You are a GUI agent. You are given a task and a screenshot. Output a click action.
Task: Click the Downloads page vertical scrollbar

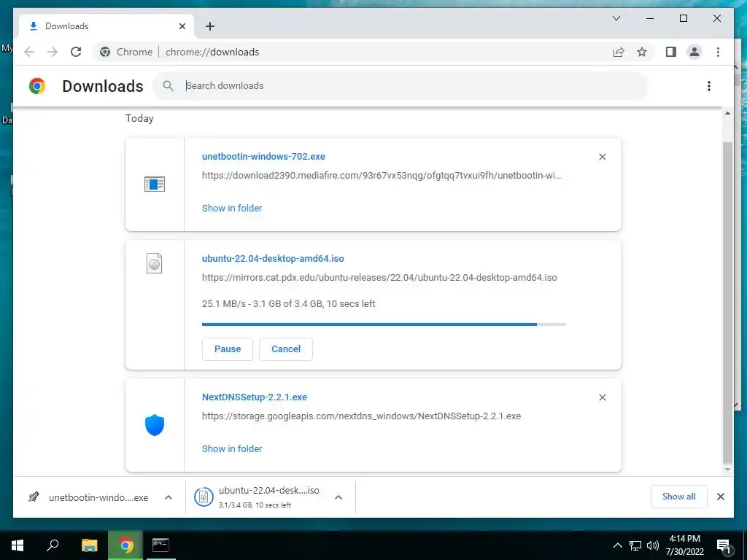tap(727, 303)
